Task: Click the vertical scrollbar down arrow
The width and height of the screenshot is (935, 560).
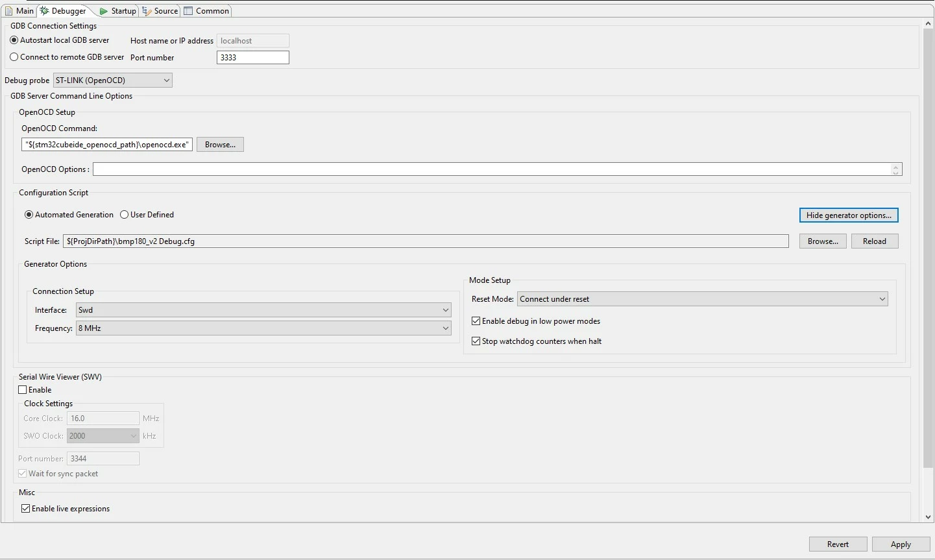Action: (x=929, y=517)
